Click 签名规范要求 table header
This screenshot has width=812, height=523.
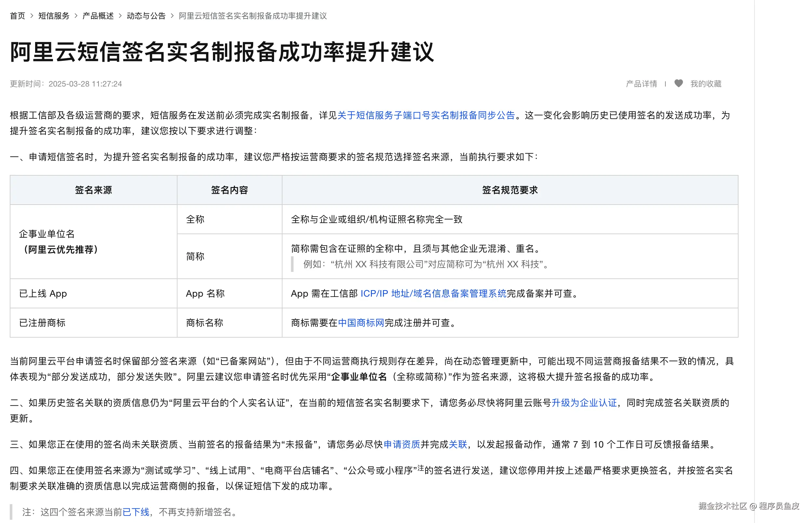(x=510, y=190)
